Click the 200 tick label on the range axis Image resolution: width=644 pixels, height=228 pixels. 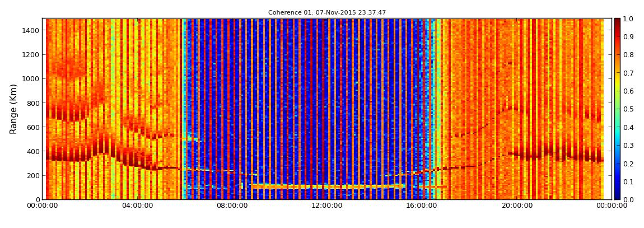tap(33, 176)
